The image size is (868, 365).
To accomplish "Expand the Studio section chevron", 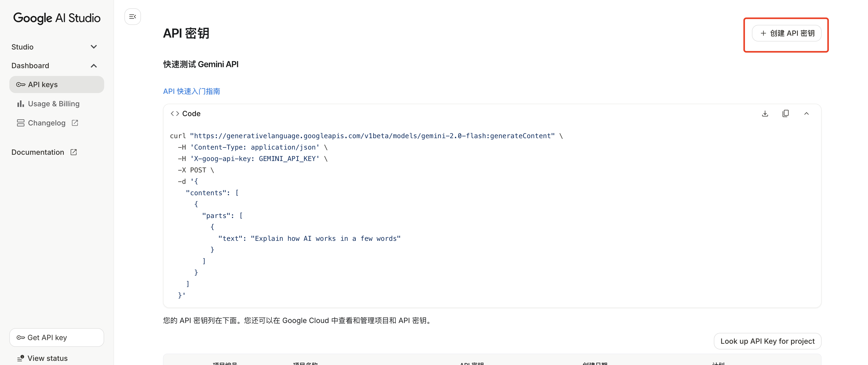I will click(94, 47).
